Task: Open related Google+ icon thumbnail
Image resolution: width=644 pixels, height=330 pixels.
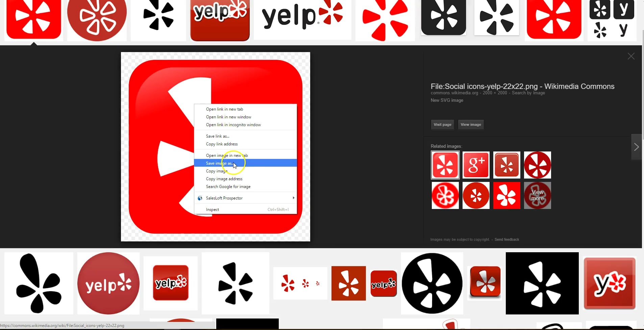Action: (476, 165)
